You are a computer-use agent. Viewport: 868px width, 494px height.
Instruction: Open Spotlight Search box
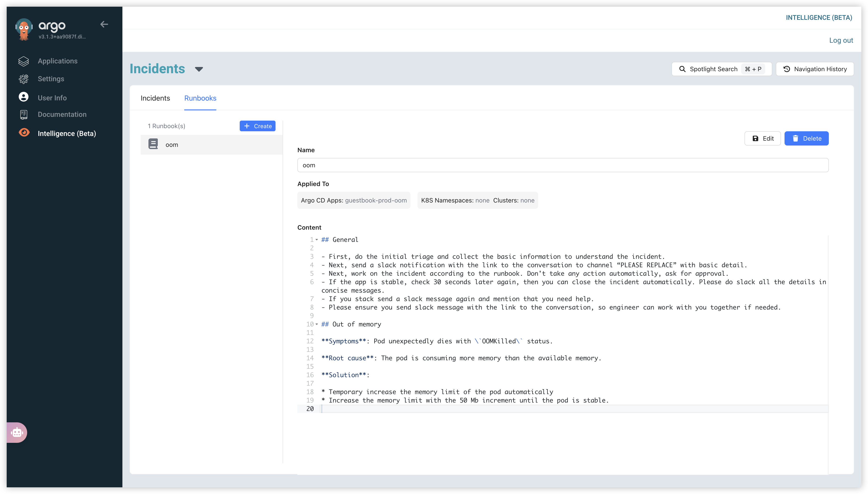tap(721, 69)
